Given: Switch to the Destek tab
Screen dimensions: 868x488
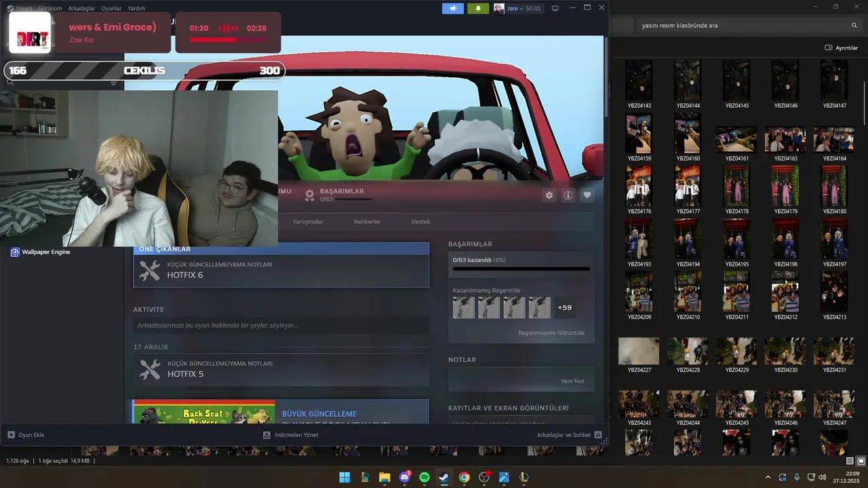Looking at the screenshot, I should tap(420, 222).
